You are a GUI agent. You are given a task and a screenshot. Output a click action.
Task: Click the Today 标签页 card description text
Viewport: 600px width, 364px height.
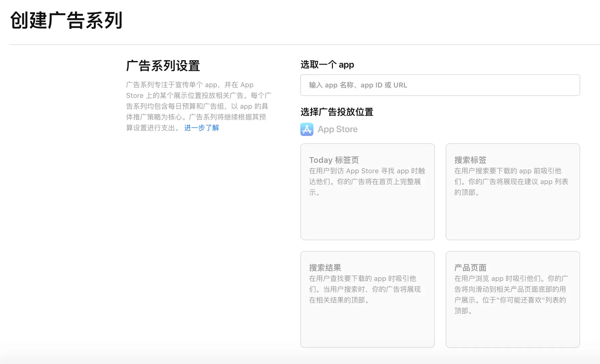pyautogui.click(x=367, y=182)
